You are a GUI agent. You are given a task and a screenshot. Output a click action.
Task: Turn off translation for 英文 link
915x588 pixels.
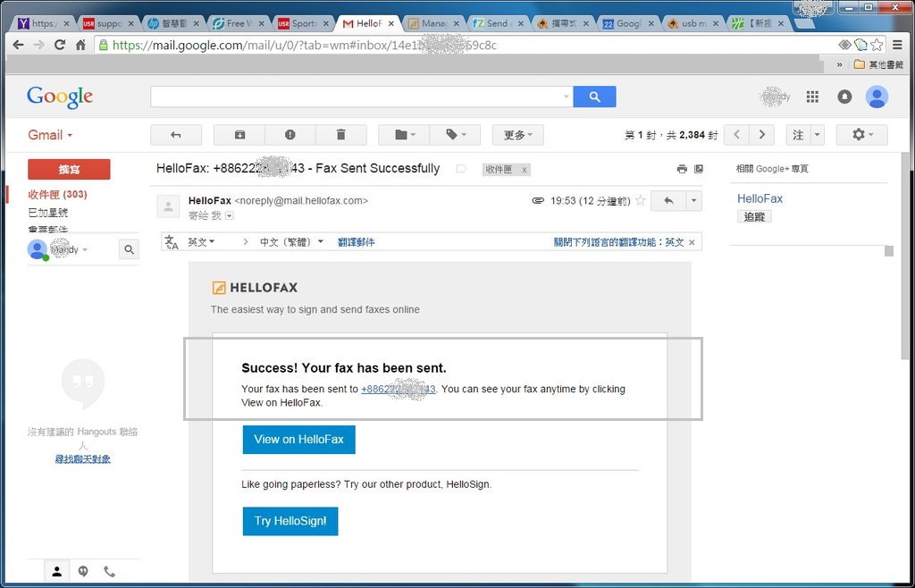[x=618, y=242]
